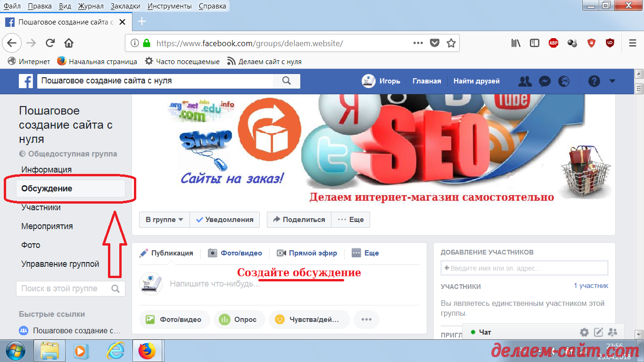Toggle the Уведомления notifications checkmark button
644x362 pixels.
click(225, 220)
